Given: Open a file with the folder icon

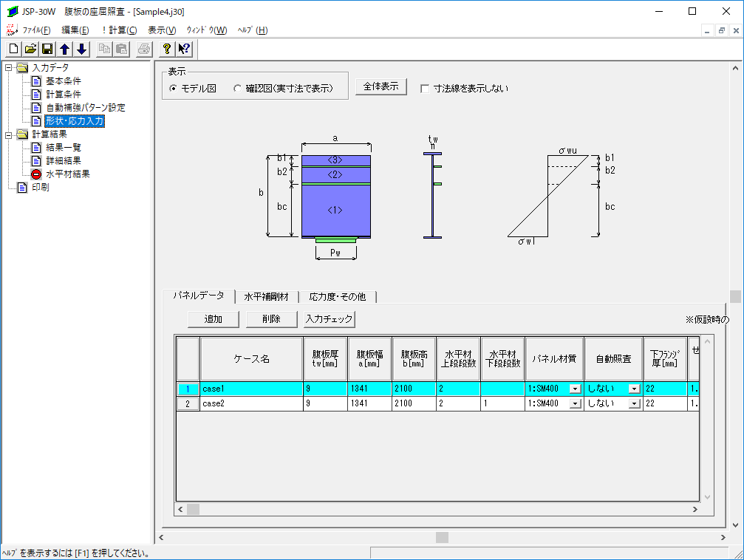Looking at the screenshot, I should tap(30, 49).
